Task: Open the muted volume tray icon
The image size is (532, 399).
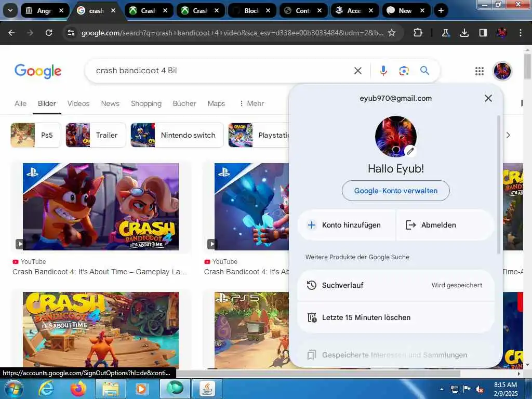Action: pos(480,390)
